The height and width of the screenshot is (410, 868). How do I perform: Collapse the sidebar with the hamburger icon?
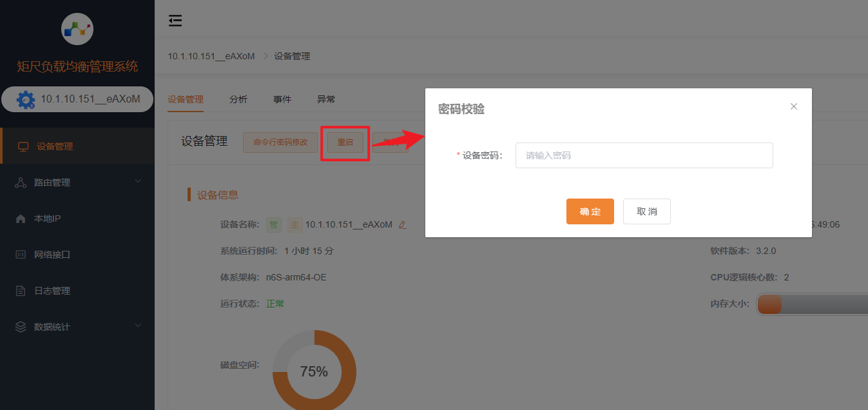pyautogui.click(x=175, y=21)
